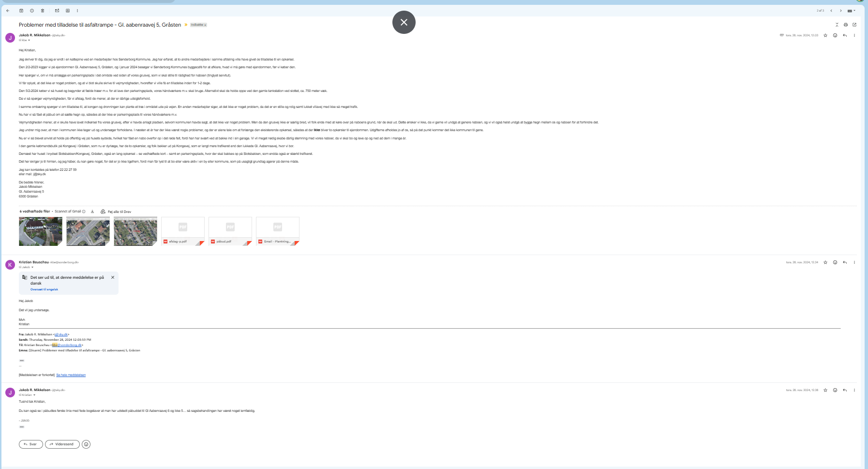Screen dimensions: 868x469
Task: Expand trimmed content in Jakob's last message
Action: [22, 427]
